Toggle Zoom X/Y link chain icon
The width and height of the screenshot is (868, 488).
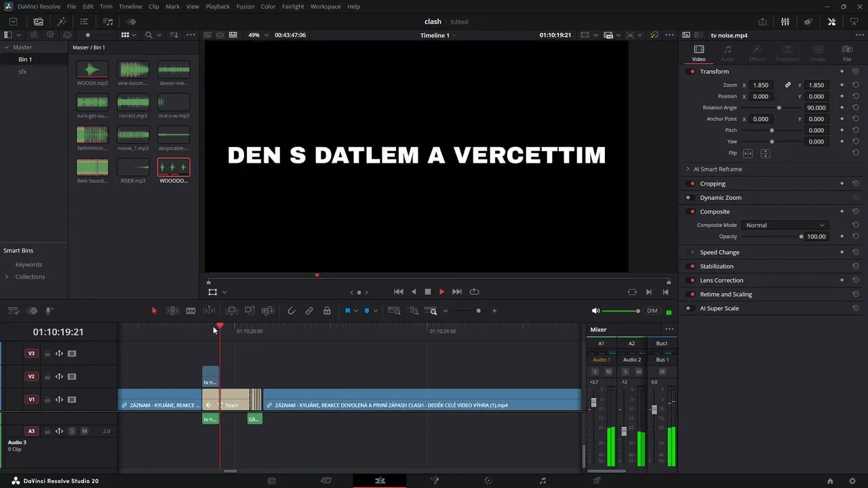tap(788, 85)
